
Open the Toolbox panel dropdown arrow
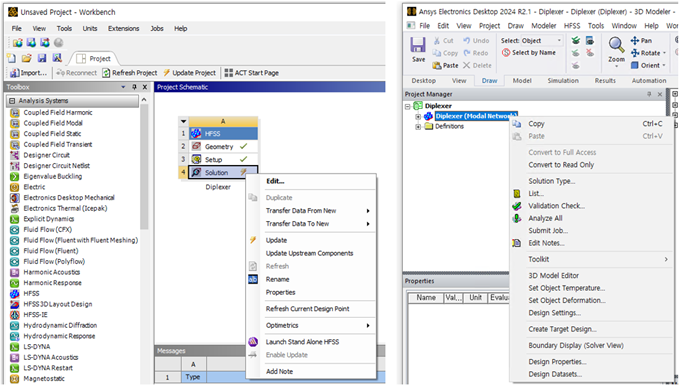123,87
